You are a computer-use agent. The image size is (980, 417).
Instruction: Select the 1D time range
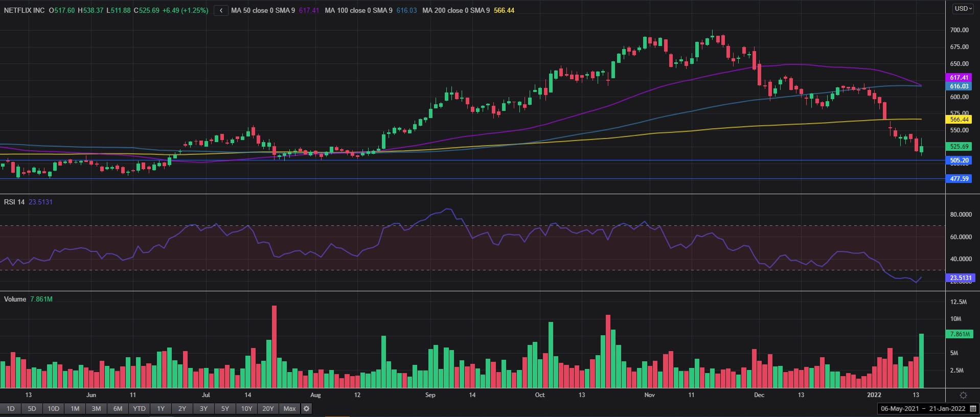pyautogui.click(x=10, y=408)
